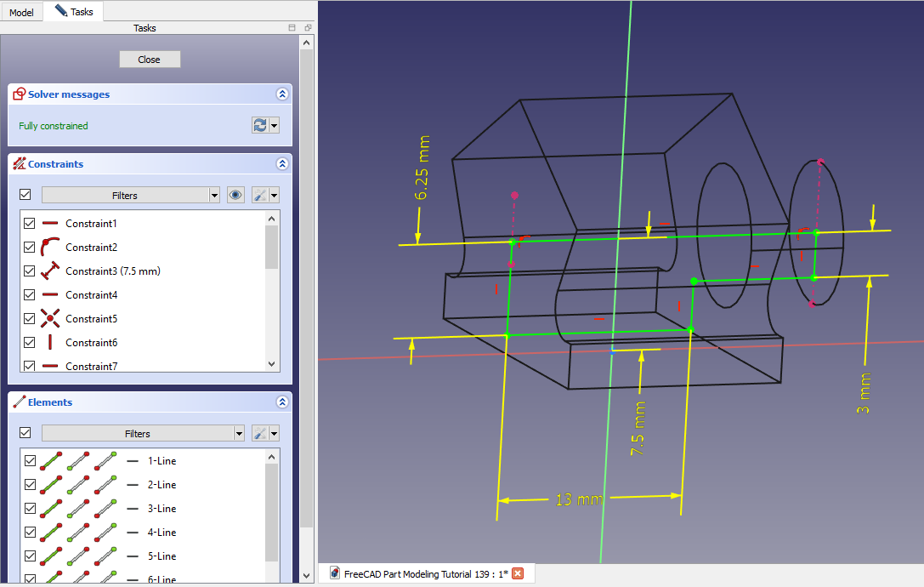Click the edge icon for 1-Line
Screen dimensions: 924x587
pos(50,461)
